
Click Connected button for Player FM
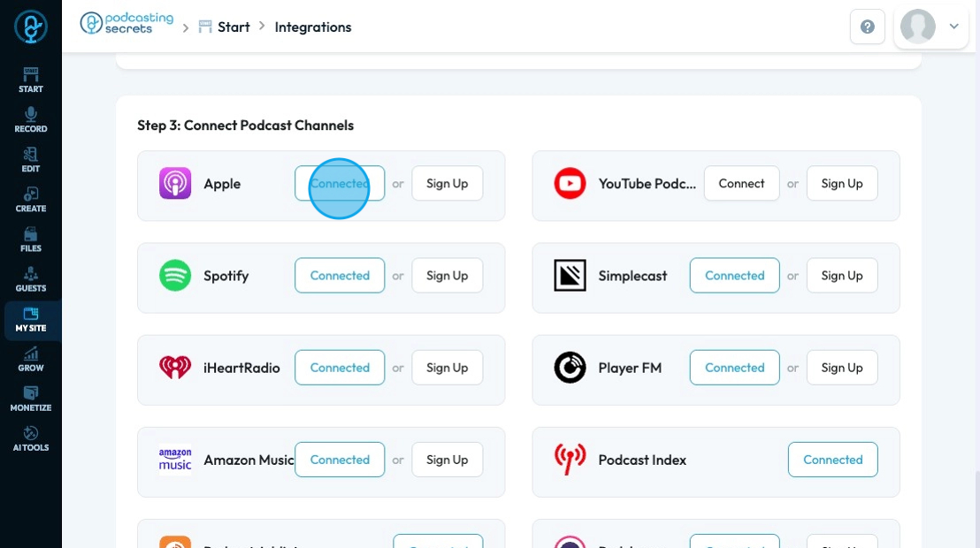click(734, 368)
